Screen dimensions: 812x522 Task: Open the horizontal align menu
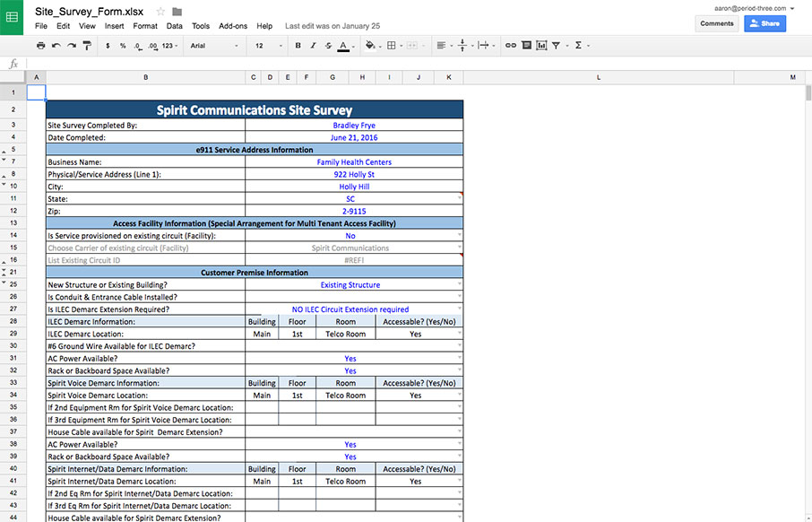coord(444,46)
